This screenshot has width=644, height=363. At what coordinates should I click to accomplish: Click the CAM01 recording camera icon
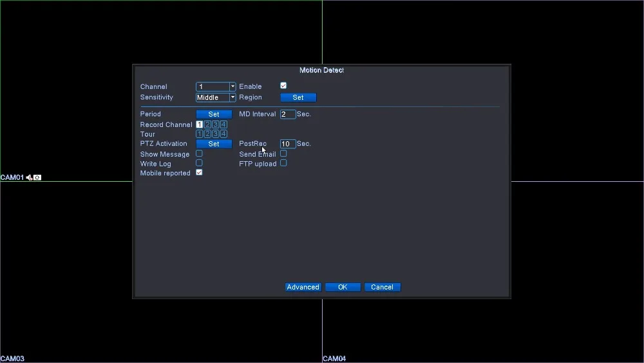click(37, 177)
